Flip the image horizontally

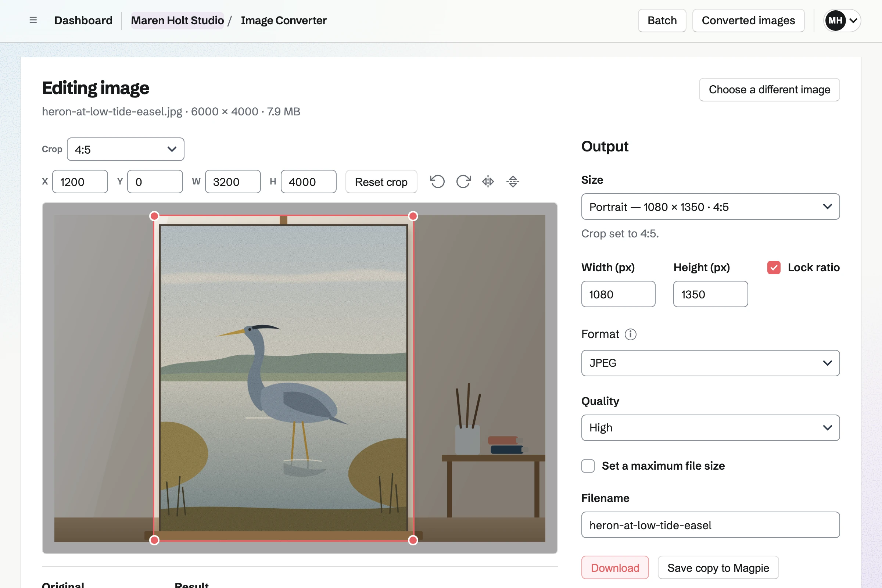pos(488,182)
